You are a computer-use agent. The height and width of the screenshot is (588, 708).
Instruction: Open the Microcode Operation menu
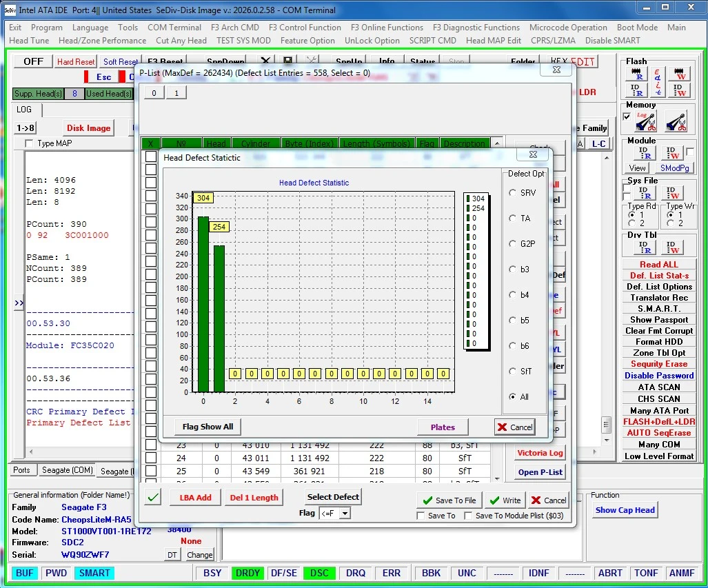pos(568,28)
